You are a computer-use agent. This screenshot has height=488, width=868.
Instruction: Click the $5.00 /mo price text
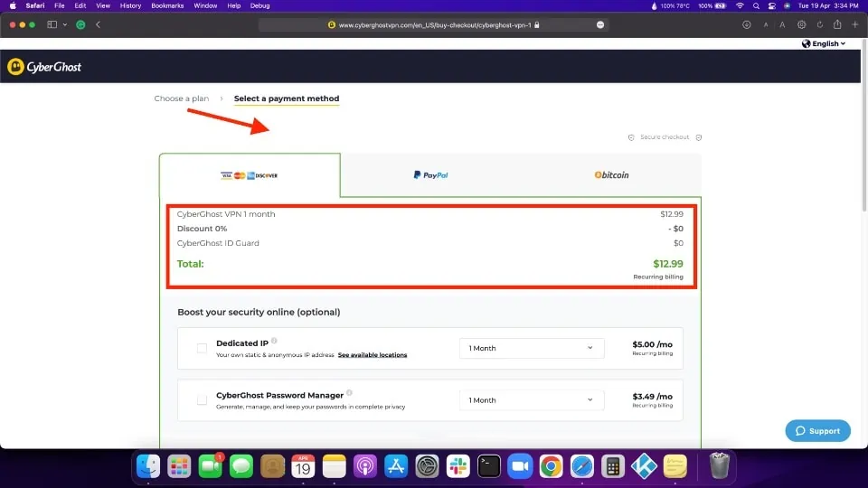[652, 344]
